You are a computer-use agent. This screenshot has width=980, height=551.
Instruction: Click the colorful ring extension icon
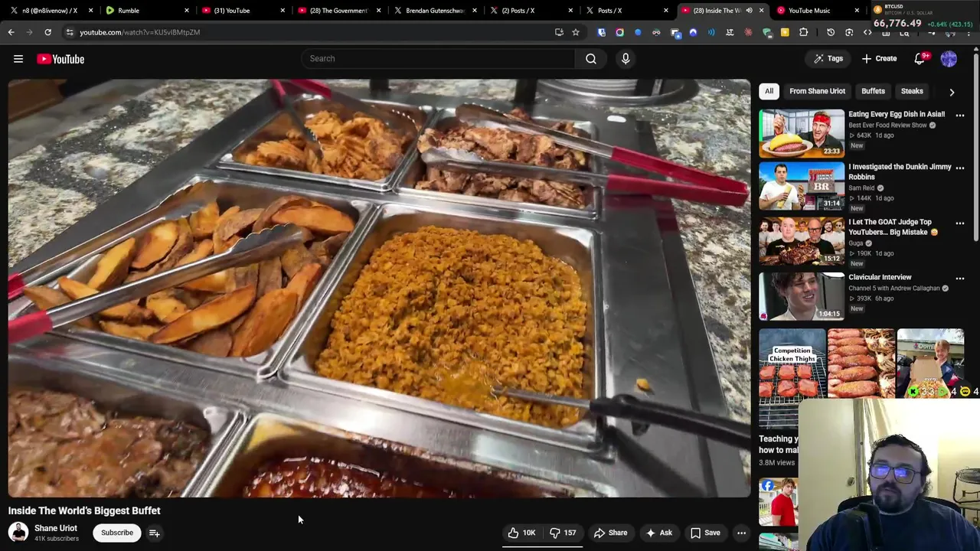pyautogui.click(x=619, y=32)
